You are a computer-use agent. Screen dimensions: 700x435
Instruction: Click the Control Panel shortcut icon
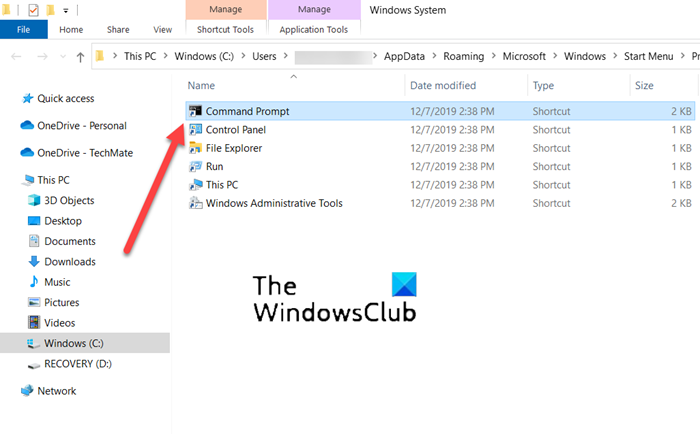pyautogui.click(x=195, y=130)
